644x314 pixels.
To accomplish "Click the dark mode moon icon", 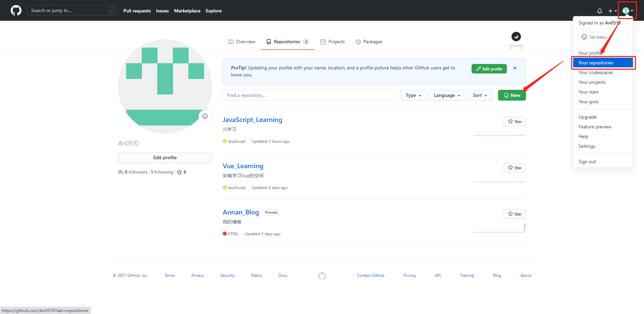I will coord(516,37).
